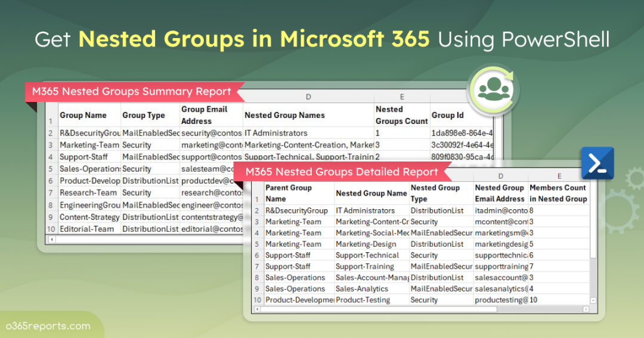Click left arrow of Summary Report horizontal scrollbar

pos(52,239)
